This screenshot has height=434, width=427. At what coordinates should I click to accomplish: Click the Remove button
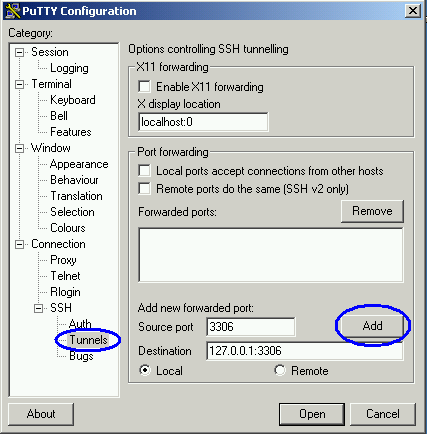(372, 211)
